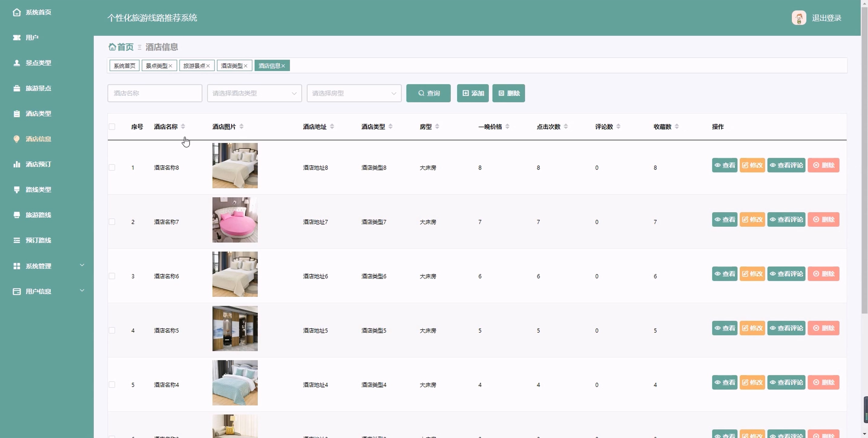Click the 系统首页 home icon in sidebar
The height and width of the screenshot is (438, 868).
(x=17, y=12)
